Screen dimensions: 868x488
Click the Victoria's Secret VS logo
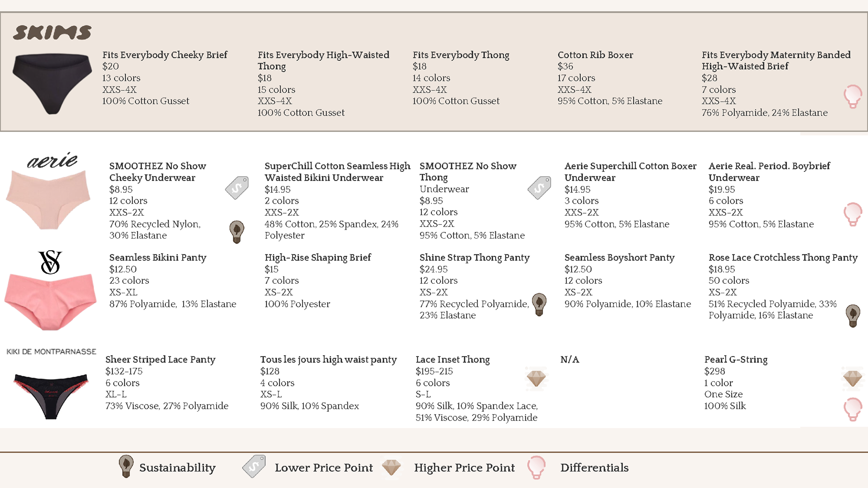coord(50,262)
